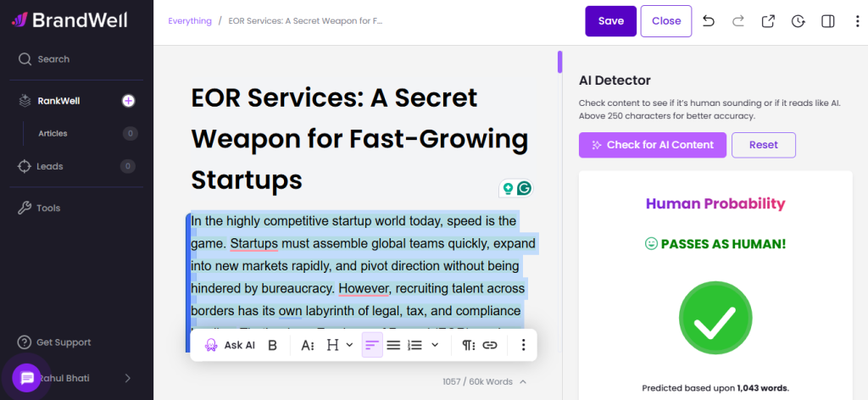Expand the word count details chevron
The height and width of the screenshot is (400, 868).
coord(523,382)
